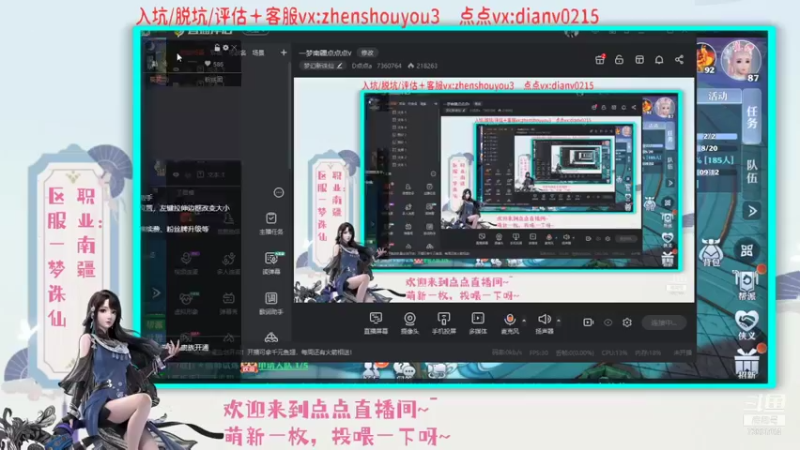Edit the category tag under the title
The image size is (800, 450).
[x=322, y=66]
